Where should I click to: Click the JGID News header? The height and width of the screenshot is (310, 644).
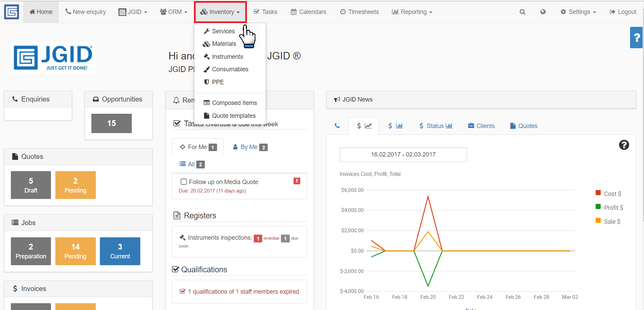[x=481, y=99]
